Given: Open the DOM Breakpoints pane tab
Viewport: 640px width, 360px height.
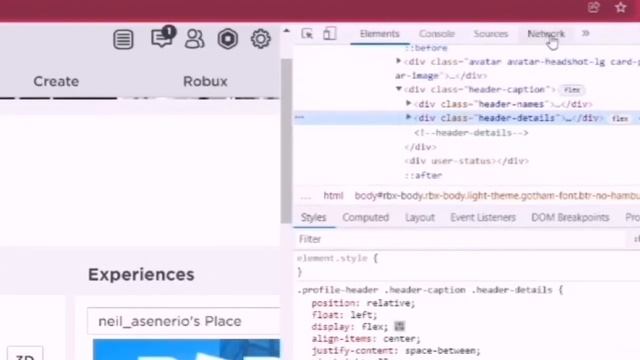Looking at the screenshot, I should (570, 218).
